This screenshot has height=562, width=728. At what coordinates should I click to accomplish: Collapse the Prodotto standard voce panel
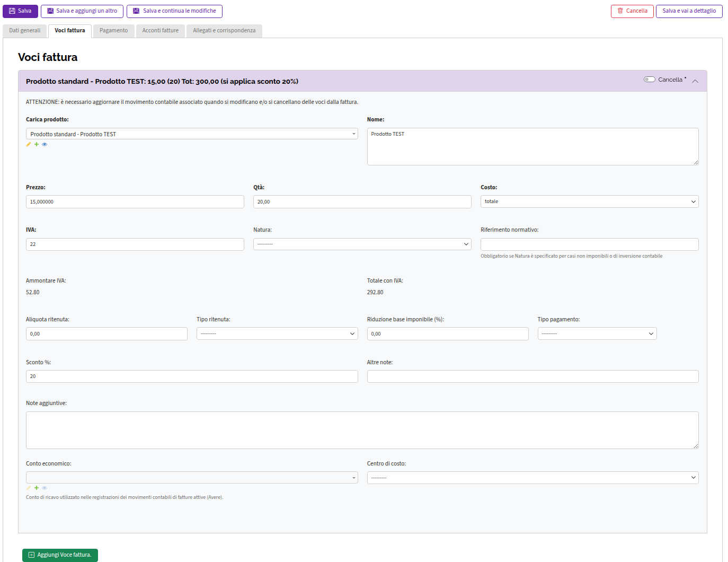click(x=695, y=81)
